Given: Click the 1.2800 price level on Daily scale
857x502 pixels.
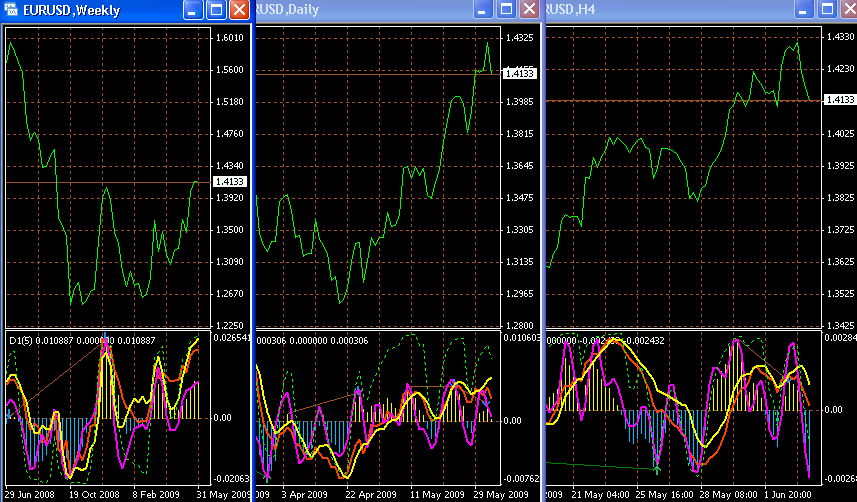Looking at the screenshot, I should (x=519, y=326).
